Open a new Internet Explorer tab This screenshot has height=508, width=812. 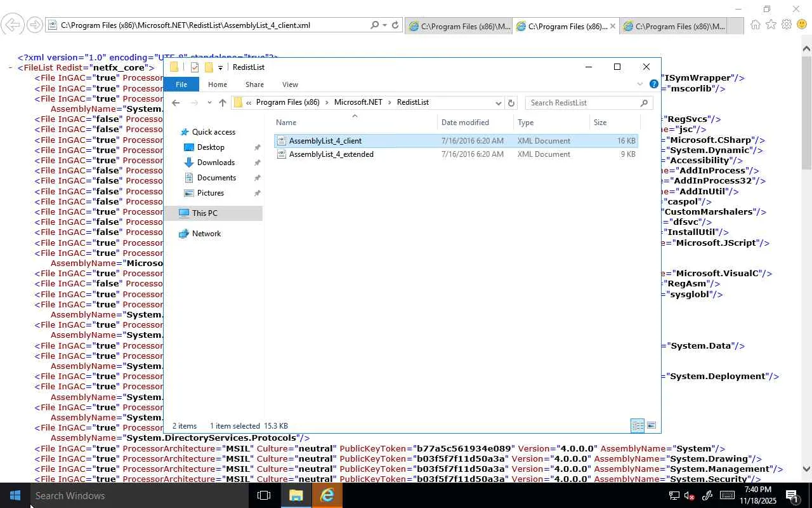pyautogui.click(x=735, y=26)
